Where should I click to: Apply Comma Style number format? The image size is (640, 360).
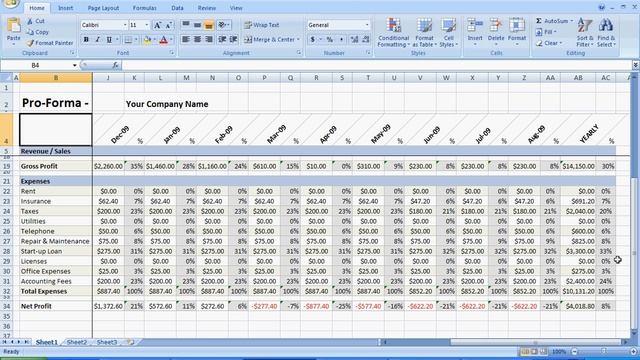(341, 40)
